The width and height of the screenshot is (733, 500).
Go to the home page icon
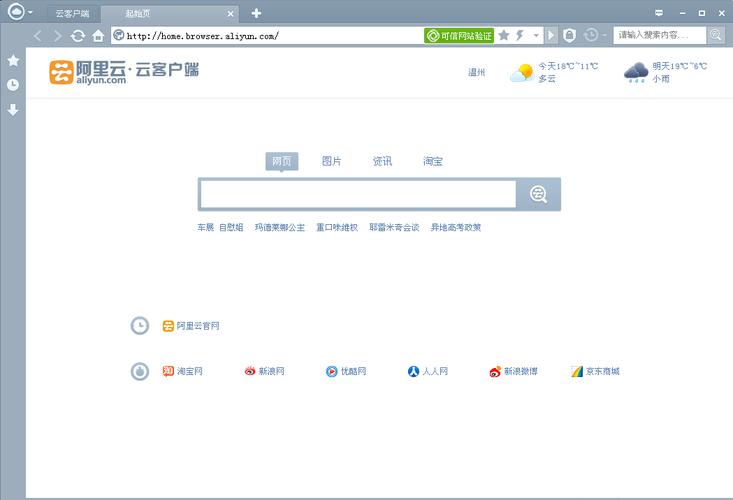[x=98, y=35]
